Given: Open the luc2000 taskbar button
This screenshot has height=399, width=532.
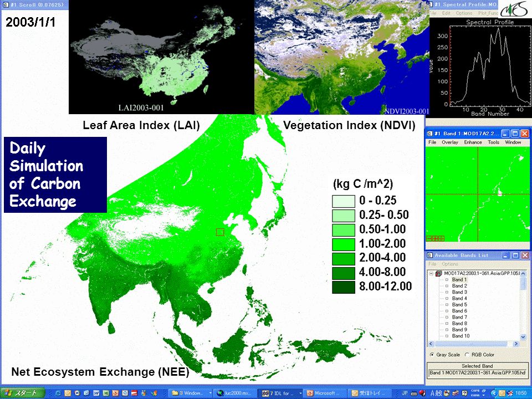Looking at the screenshot, I should [x=236, y=393].
